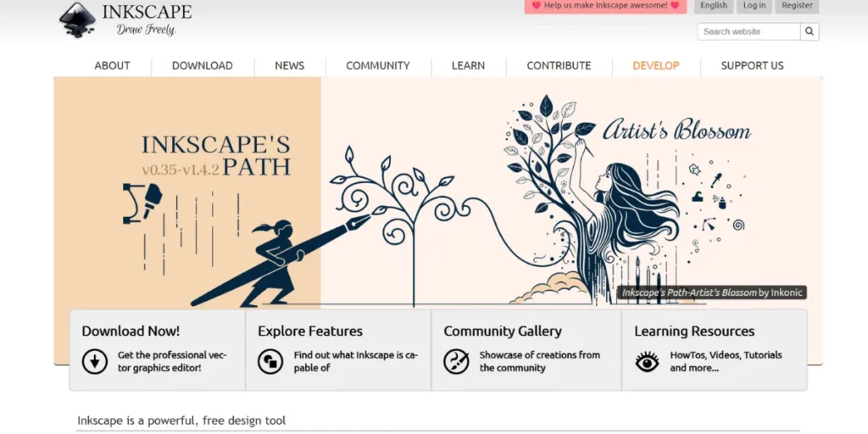
Task: Click the Inkscape's Path-Artist's Blossom caption link
Action: pos(689,292)
